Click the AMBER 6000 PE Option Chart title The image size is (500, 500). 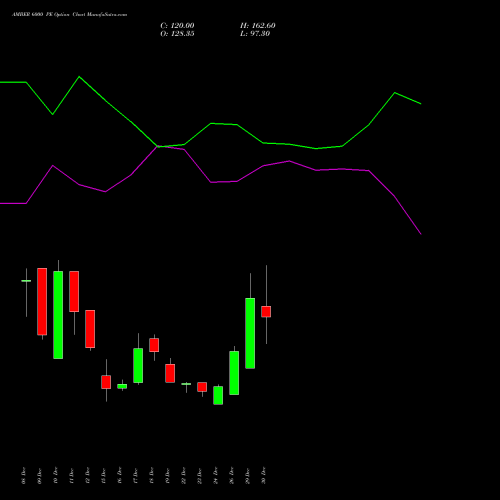pos(69,15)
